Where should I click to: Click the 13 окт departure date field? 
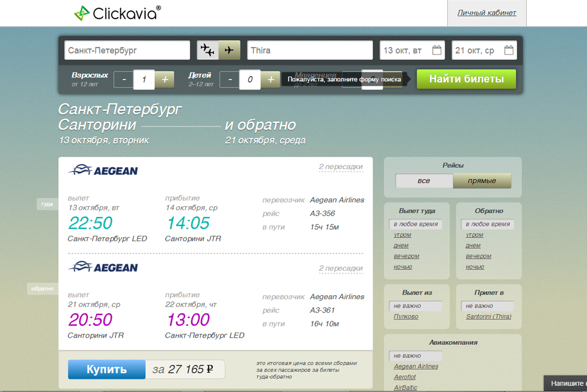coord(412,50)
